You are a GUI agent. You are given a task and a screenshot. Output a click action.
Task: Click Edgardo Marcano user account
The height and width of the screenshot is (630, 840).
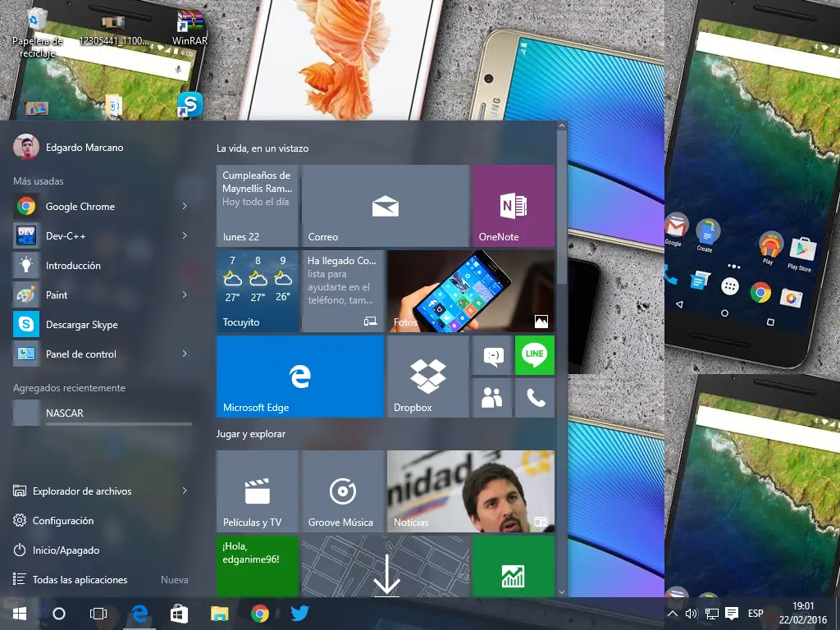point(69,148)
